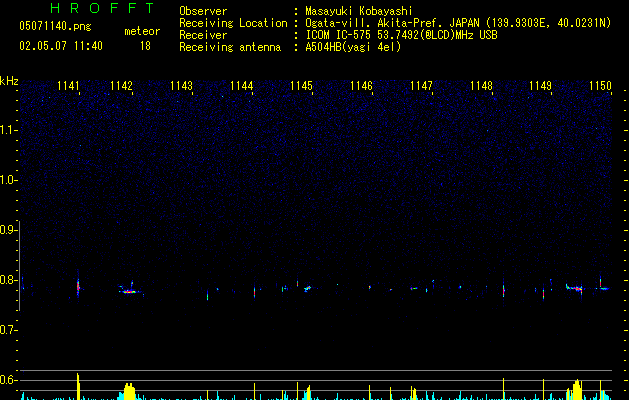Screen dimensions: 629x400
Task: Click the 0.8 kHz frequency label
Action: [8, 280]
